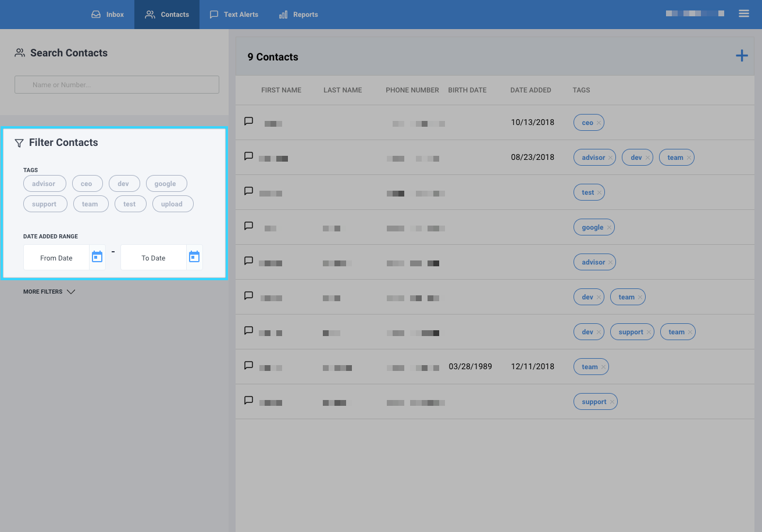The height and width of the screenshot is (532, 762).
Task: Sort by the Last Name column header
Action: [343, 90]
